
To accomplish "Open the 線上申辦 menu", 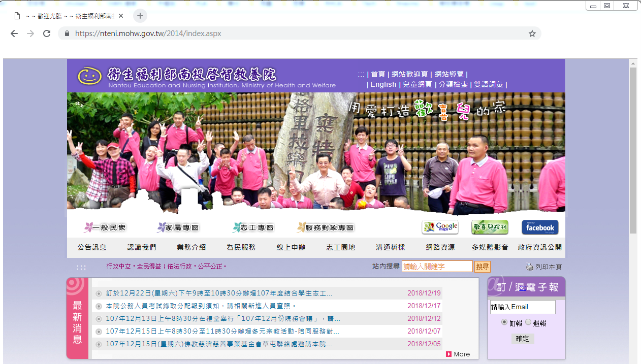I will [291, 247].
